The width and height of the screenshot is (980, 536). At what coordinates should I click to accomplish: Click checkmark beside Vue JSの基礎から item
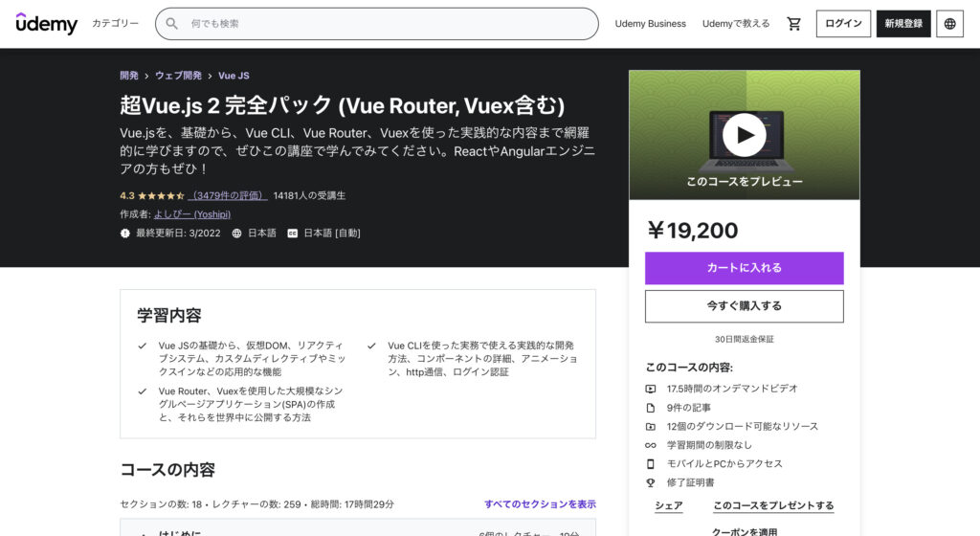click(143, 346)
